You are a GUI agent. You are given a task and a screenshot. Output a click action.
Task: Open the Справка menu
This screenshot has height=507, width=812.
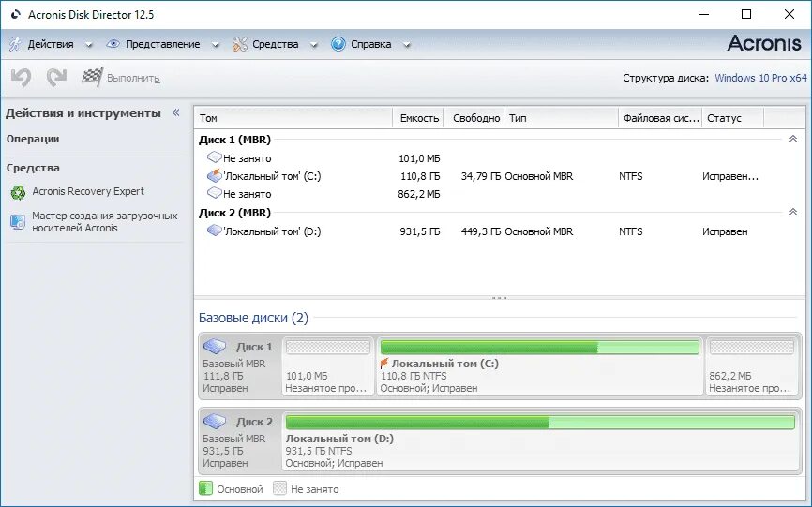tap(370, 44)
